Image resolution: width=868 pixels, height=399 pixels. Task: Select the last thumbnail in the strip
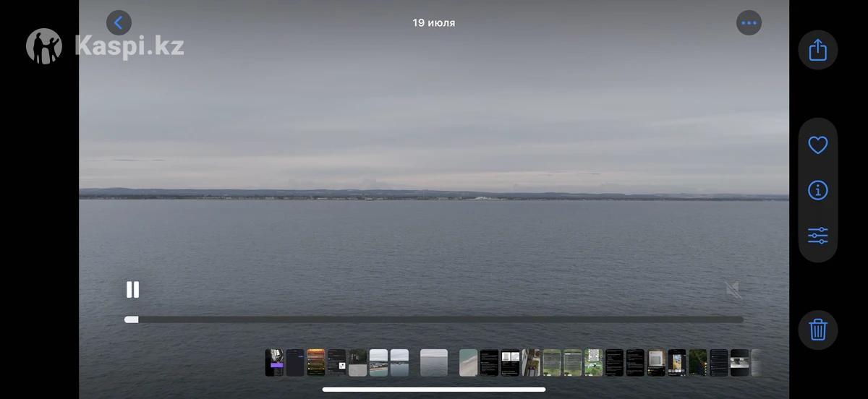(756, 362)
